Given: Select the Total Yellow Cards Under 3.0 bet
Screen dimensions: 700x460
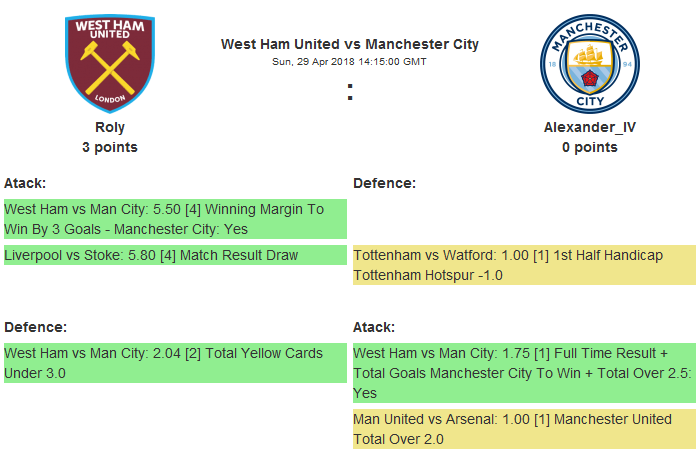Looking at the screenshot, I should [175, 363].
